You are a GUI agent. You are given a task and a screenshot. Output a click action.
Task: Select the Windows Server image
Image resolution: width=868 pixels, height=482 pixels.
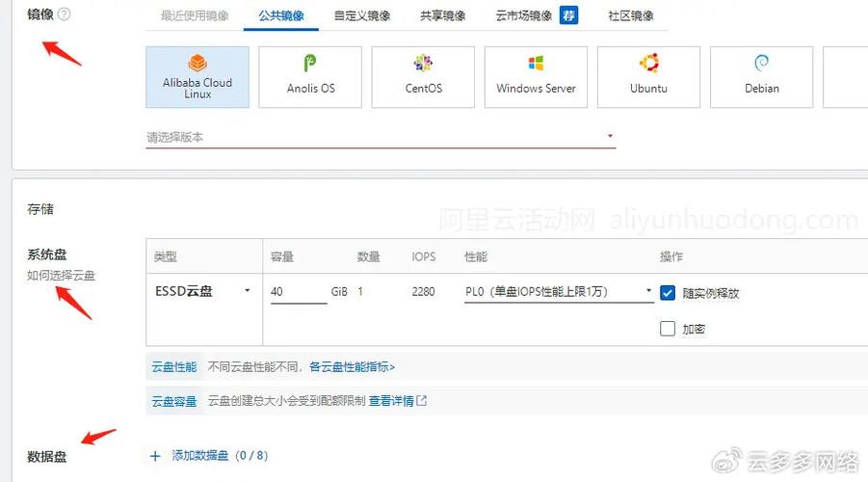[x=536, y=77]
